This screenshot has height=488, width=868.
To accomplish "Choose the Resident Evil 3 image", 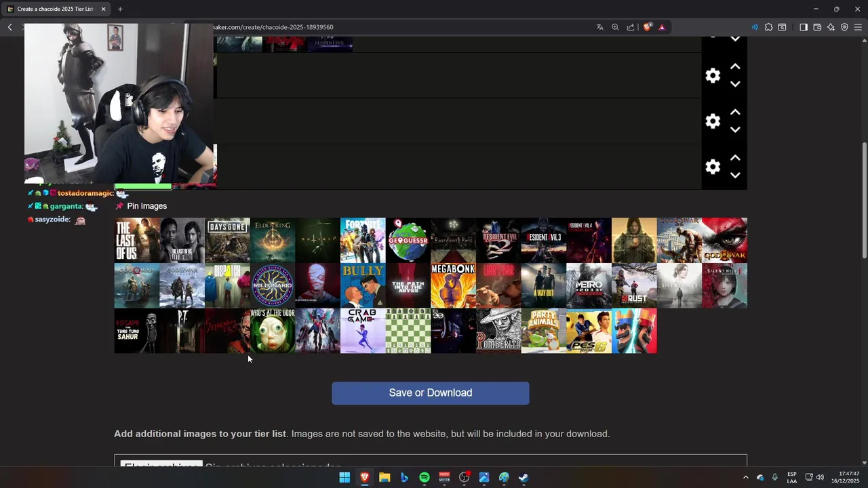I will [x=544, y=240].
